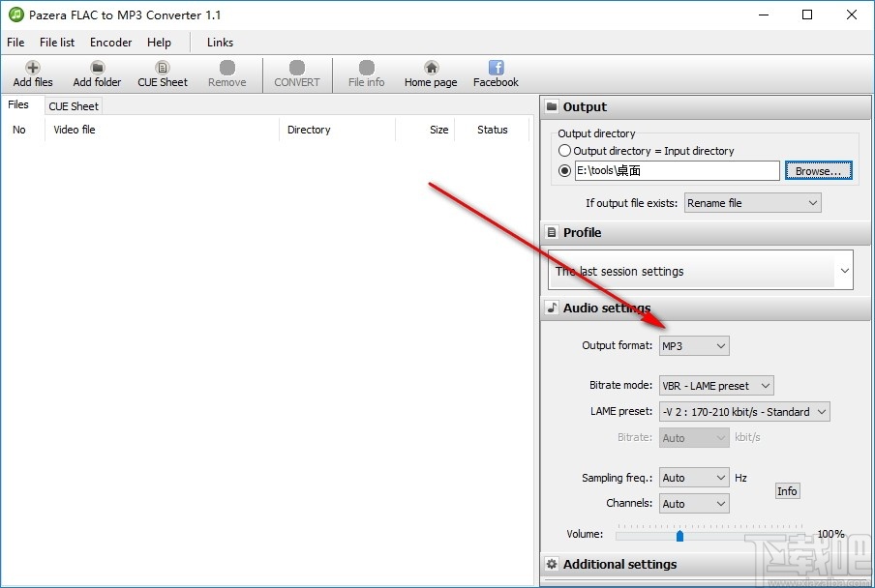Image resolution: width=875 pixels, height=588 pixels.
Task: Expand the Profile selection dropdown
Action: pos(843,270)
